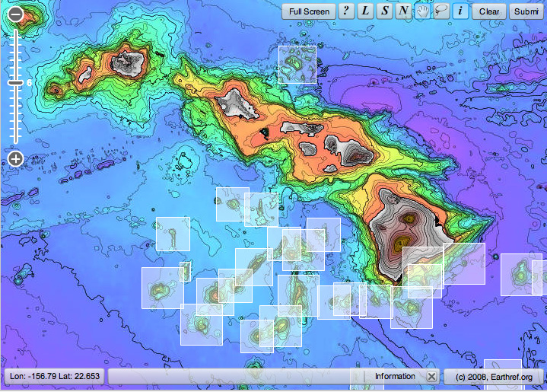Viewport: 547px width, 392px height.
Task: Toggle the S layer button
Action: pos(385,11)
